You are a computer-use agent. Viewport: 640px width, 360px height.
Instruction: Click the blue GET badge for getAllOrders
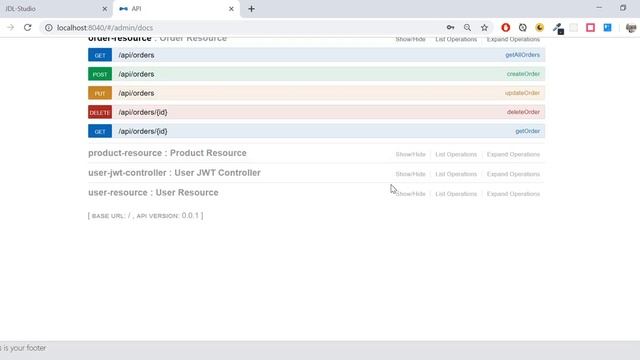[x=100, y=55]
